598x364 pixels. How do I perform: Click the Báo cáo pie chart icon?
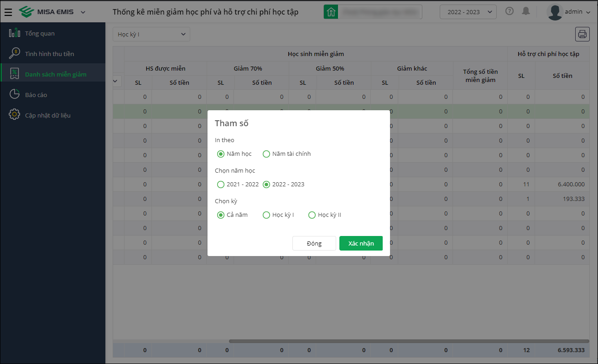tap(15, 95)
